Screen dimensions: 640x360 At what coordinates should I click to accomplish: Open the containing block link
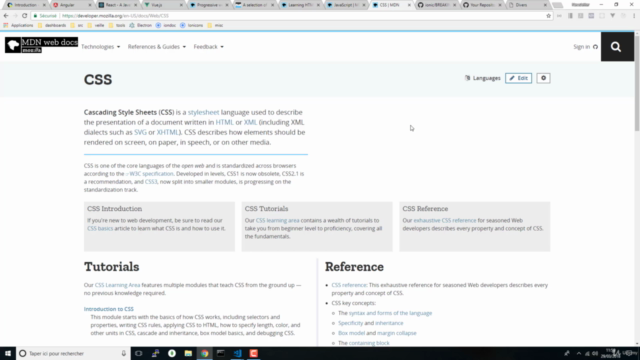pos(369,343)
